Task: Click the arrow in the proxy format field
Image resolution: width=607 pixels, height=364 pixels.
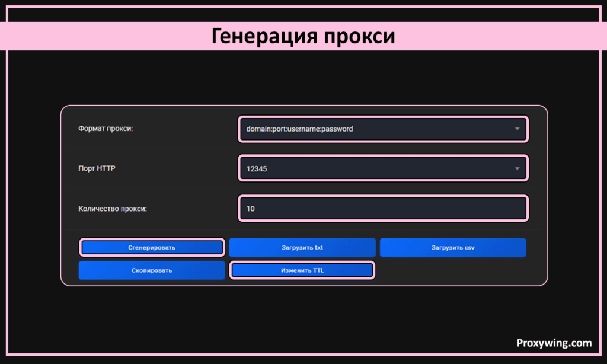Action: [517, 129]
